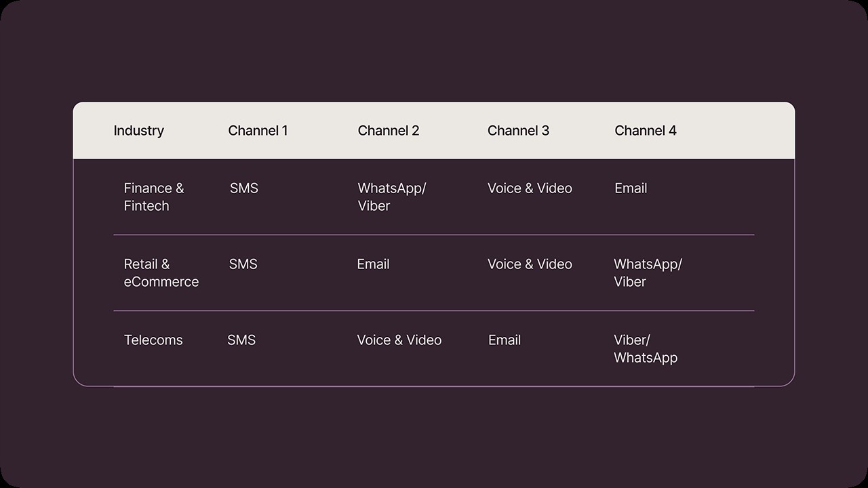Select the Telecoms row label
This screenshot has height=488, width=868.
pos(153,340)
